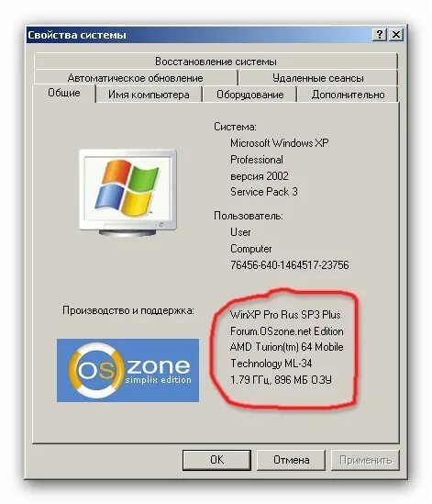Click the Service Pack 3 line
Image resolution: width=432 pixels, height=504 pixels.
point(264,192)
